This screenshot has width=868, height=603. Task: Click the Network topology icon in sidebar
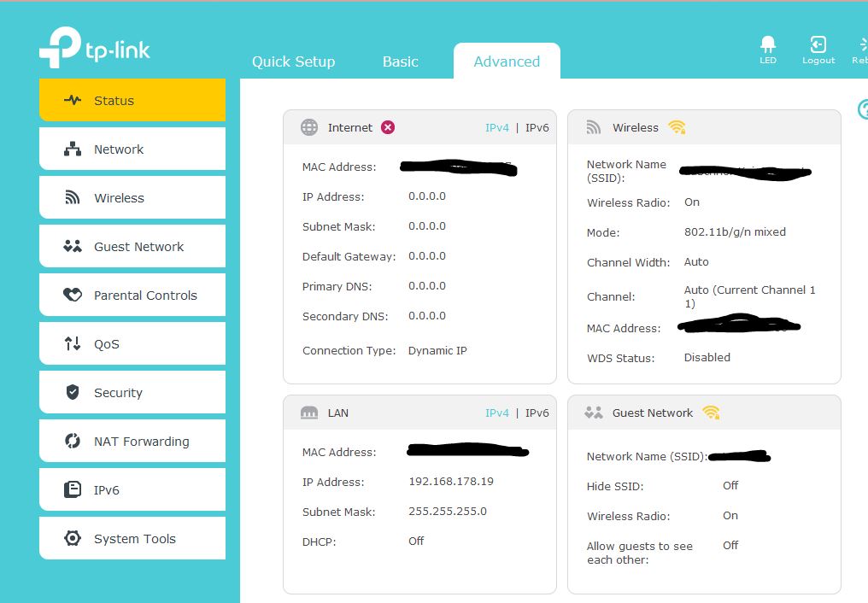point(73,149)
